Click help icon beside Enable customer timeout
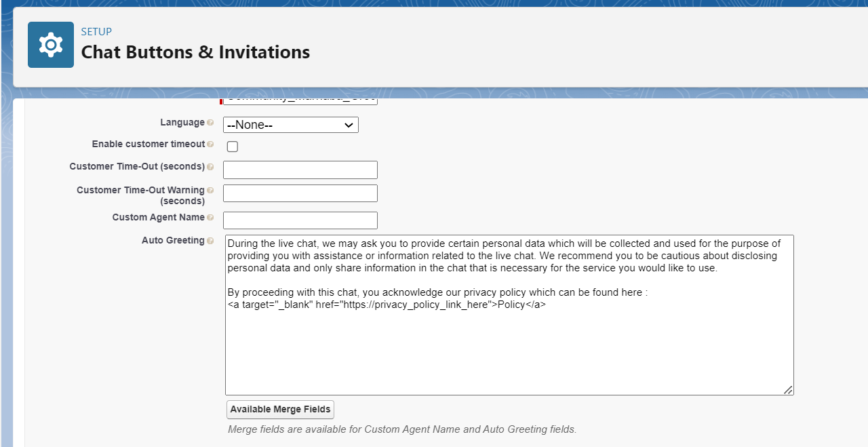Image resolution: width=868 pixels, height=447 pixels. [x=210, y=144]
